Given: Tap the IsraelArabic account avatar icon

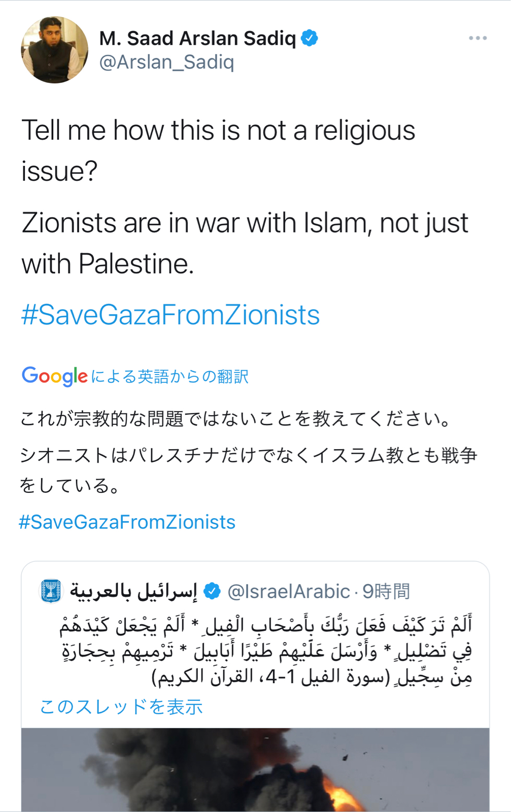Looking at the screenshot, I should point(51,591).
